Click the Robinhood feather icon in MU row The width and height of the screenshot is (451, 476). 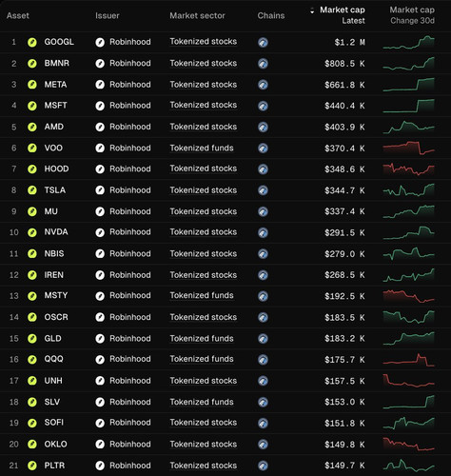click(x=100, y=211)
